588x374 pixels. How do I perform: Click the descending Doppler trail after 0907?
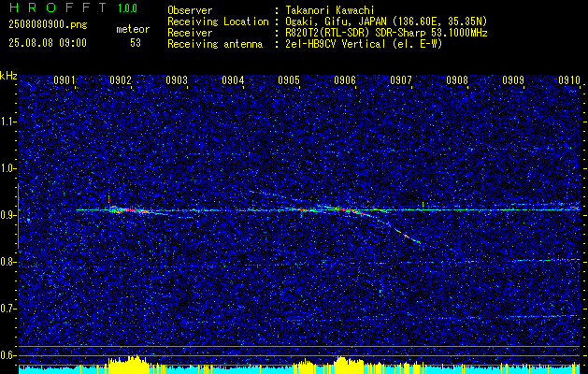click(x=407, y=236)
